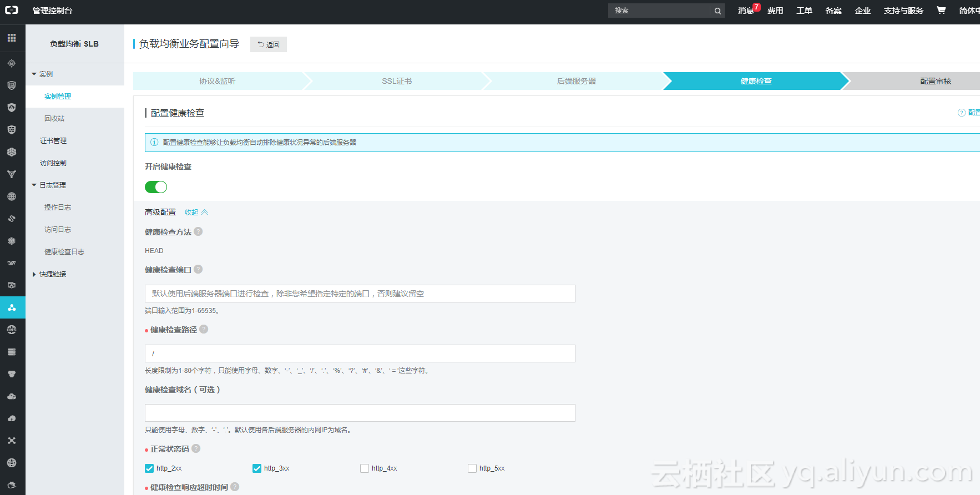
Task: Open the cloud upload sidebar icon
Action: [12, 396]
